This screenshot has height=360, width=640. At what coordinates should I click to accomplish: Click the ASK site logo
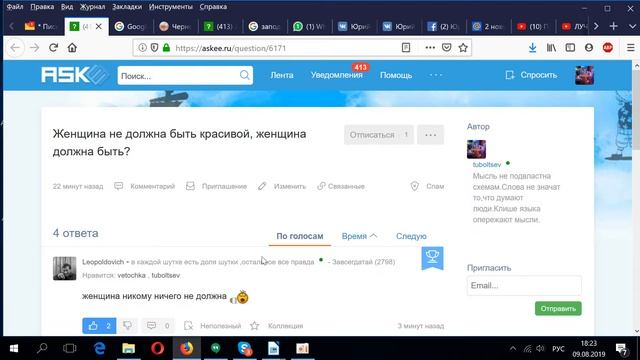click(74, 75)
